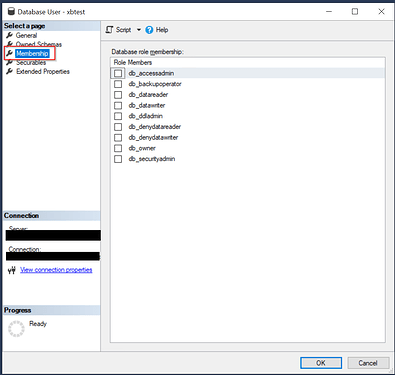The image size is (395, 375).
Task: Check the db_securityadmin role checkbox
Action: [118, 159]
